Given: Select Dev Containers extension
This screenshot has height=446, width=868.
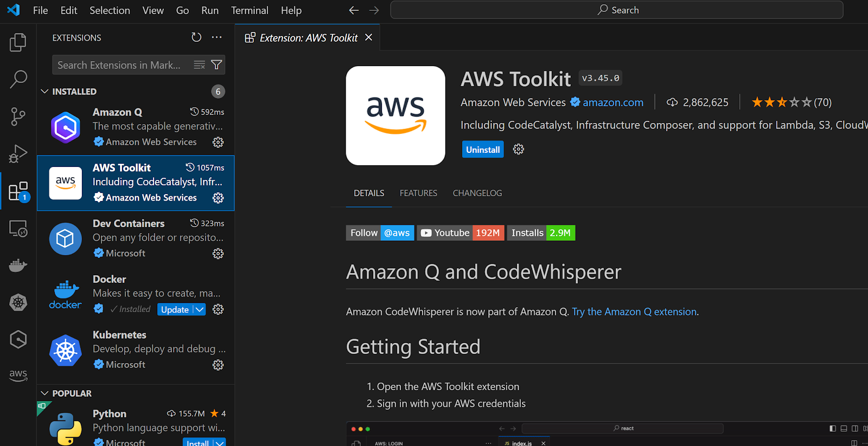Looking at the screenshot, I should click(136, 239).
